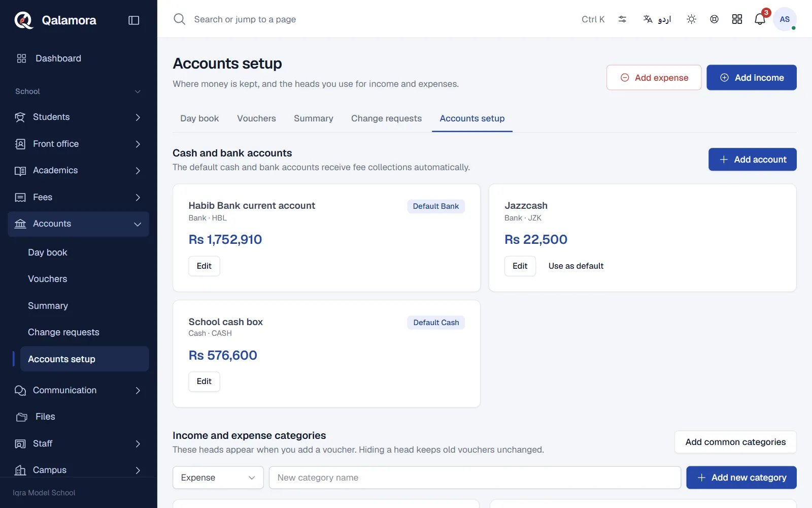Open notifications bell
Viewport: 812px width, 508px height.
click(x=760, y=19)
